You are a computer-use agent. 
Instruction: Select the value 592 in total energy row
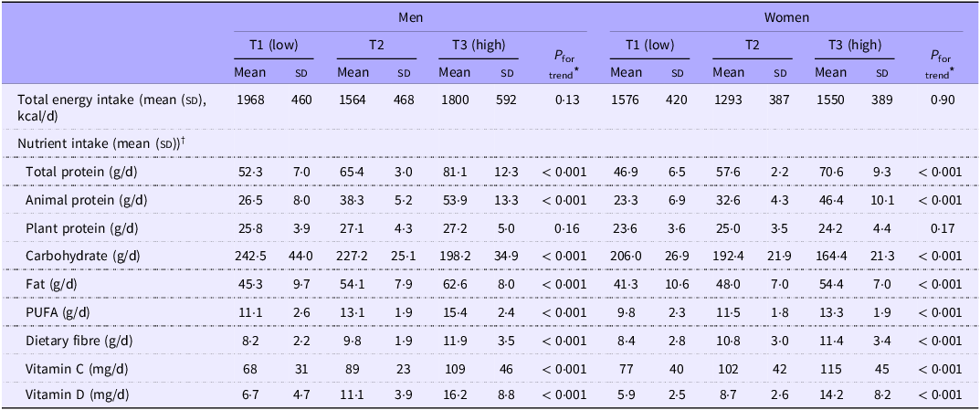(x=507, y=100)
